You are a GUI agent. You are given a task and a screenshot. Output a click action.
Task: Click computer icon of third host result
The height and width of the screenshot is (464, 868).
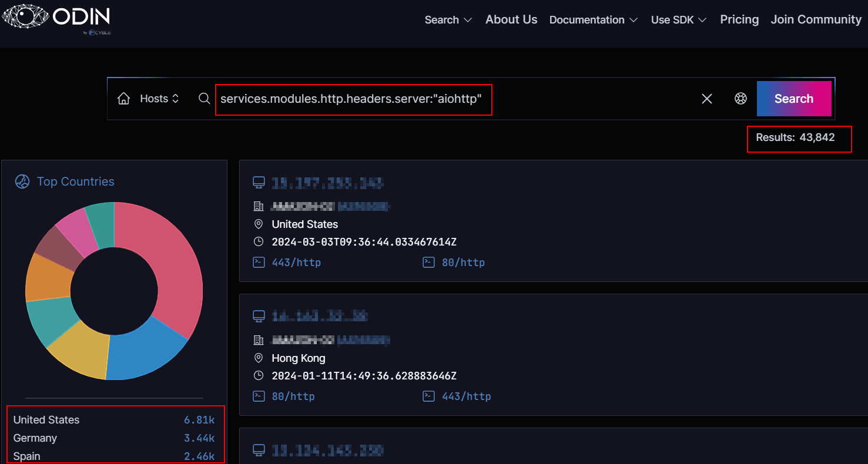(x=259, y=450)
